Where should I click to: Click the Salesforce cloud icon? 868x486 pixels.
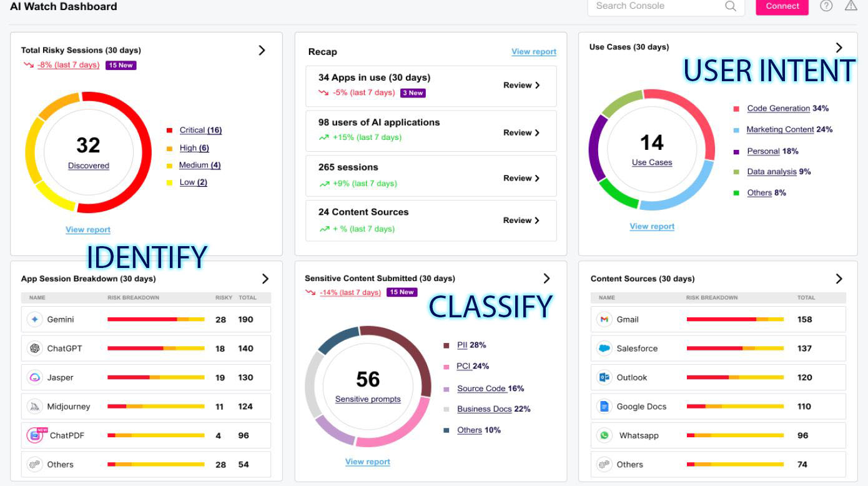pyautogui.click(x=604, y=349)
